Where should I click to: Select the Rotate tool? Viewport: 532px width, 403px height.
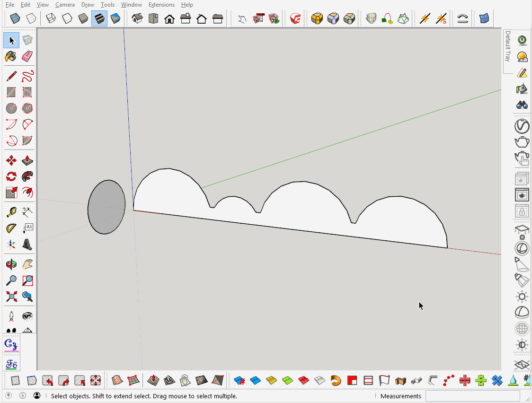11,176
